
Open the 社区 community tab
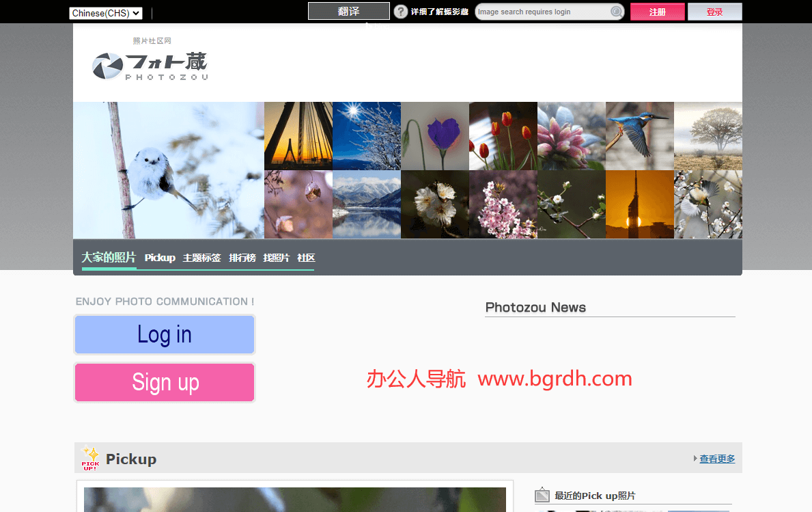[x=305, y=258]
